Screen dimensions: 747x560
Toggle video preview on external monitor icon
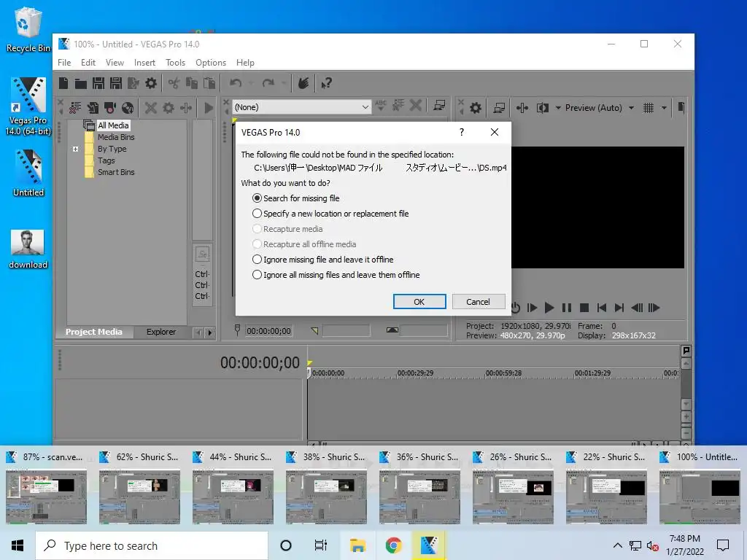[x=499, y=108]
